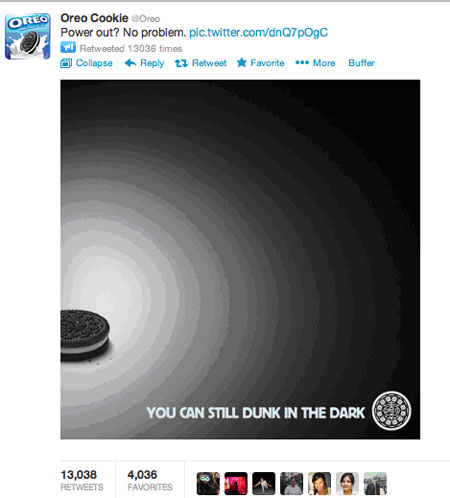Open the pic.twitter.com/dnQ7pOgC link

258,33
